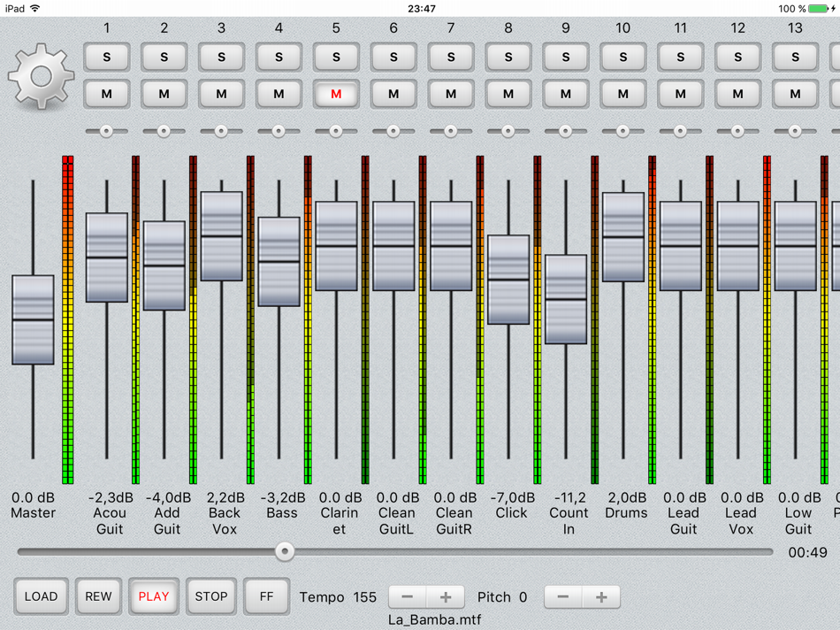
Task: Click the Tempo 155 value
Action: pos(338,597)
